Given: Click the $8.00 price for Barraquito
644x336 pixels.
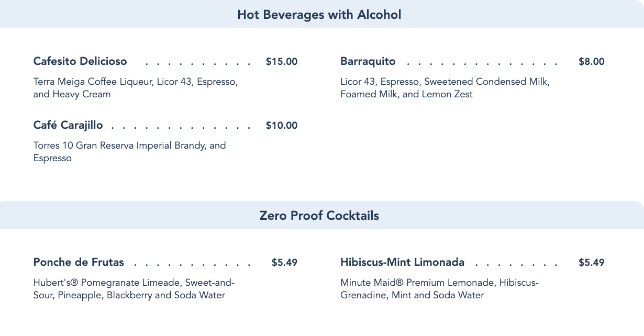Looking at the screenshot, I should (x=591, y=62).
